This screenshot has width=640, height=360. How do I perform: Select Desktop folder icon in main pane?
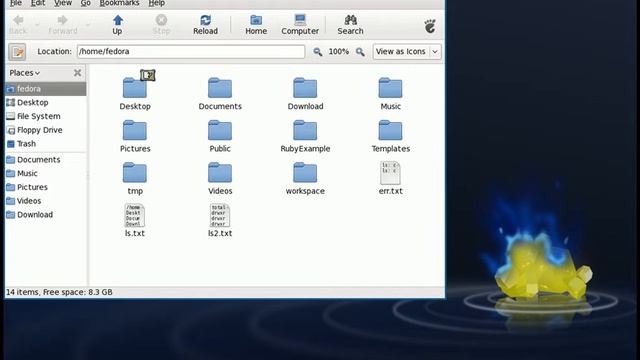coord(135,88)
